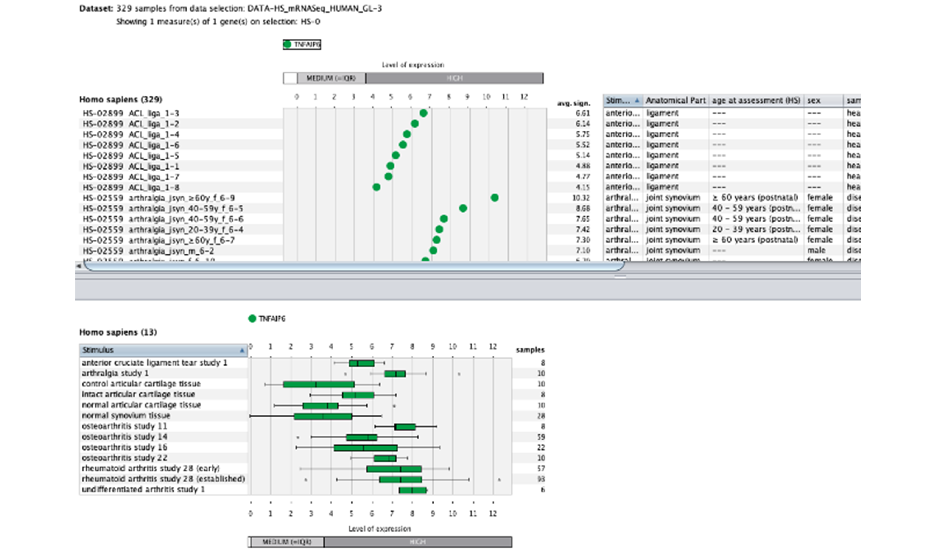937x560 pixels.
Task: Click the sample count 93
Action: point(541,479)
